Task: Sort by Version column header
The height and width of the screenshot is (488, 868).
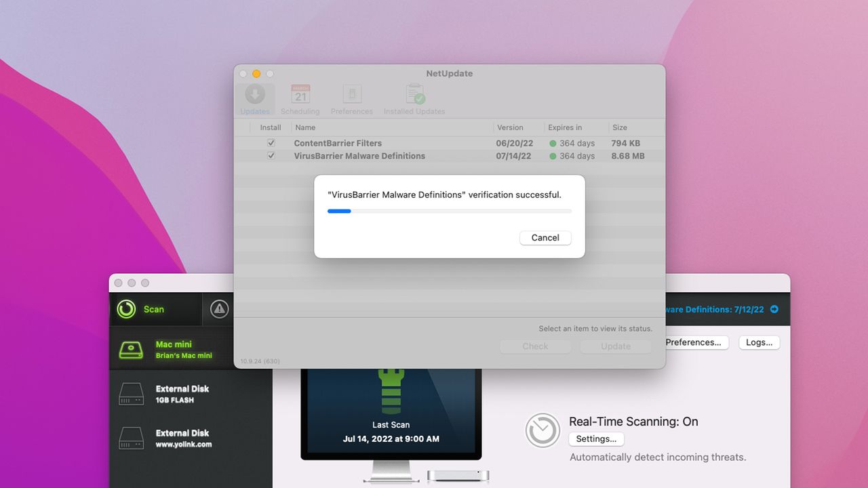Action: tap(510, 127)
